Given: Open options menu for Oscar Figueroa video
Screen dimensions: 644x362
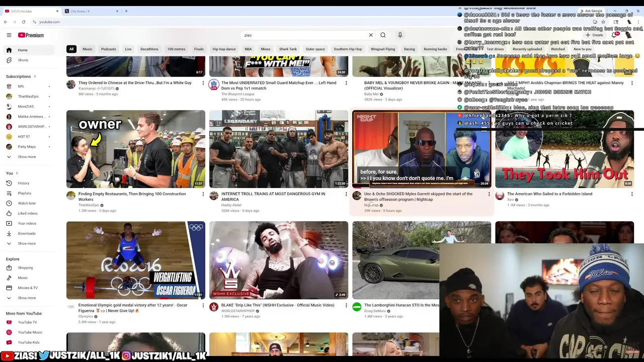Looking at the screenshot, I should click(x=203, y=305).
